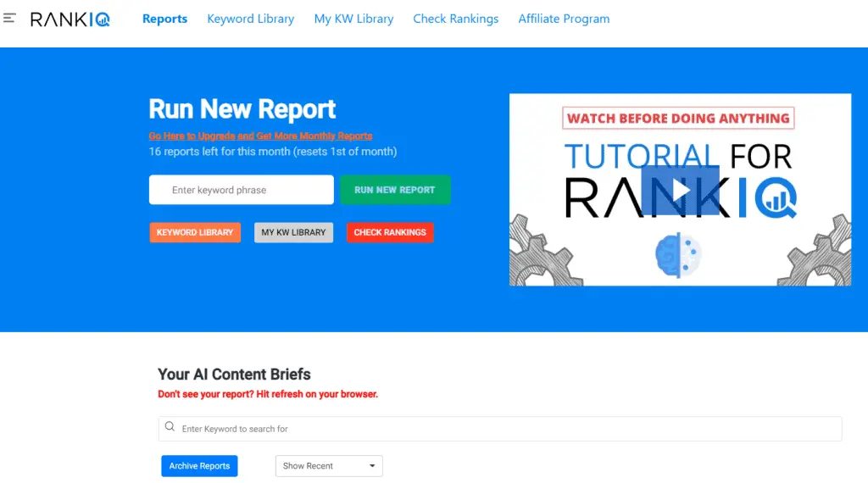Expand the Show Recent dropdown

(x=329, y=466)
